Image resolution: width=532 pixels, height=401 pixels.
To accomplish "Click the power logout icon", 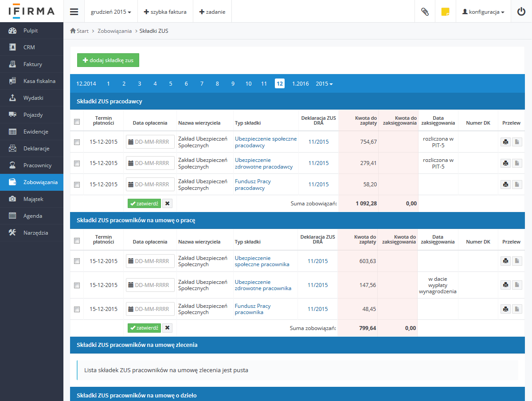I will coord(521,12).
